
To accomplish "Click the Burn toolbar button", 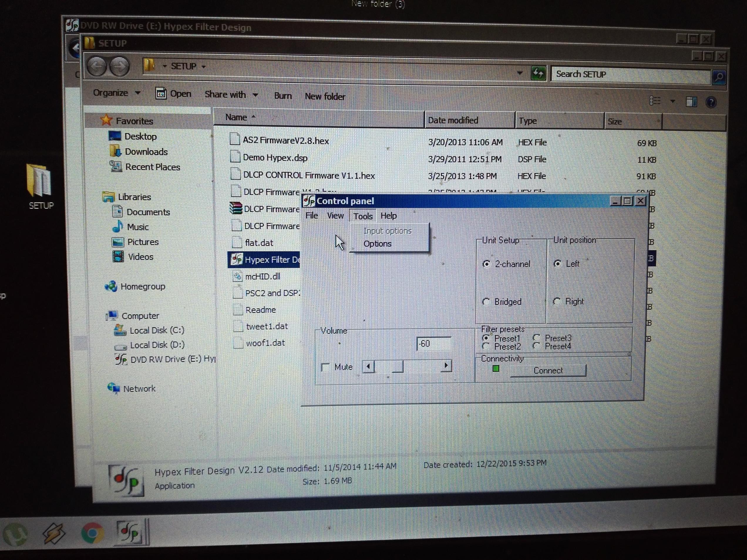I will coord(283,96).
